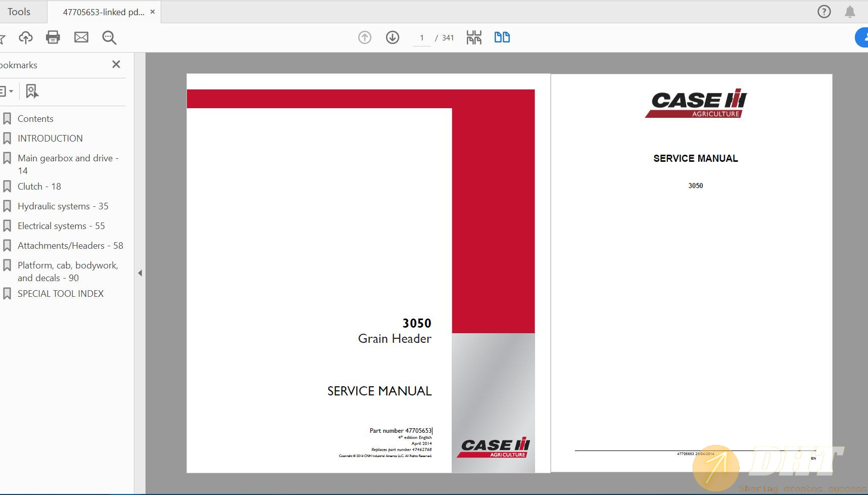Share the file via the cloud upload icon
868x495 pixels.
pyautogui.click(x=25, y=37)
